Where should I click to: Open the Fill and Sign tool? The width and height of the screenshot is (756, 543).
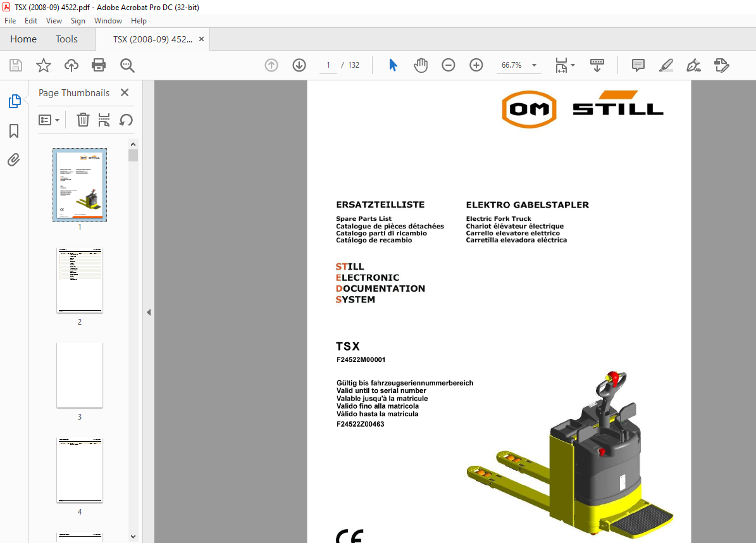(694, 65)
